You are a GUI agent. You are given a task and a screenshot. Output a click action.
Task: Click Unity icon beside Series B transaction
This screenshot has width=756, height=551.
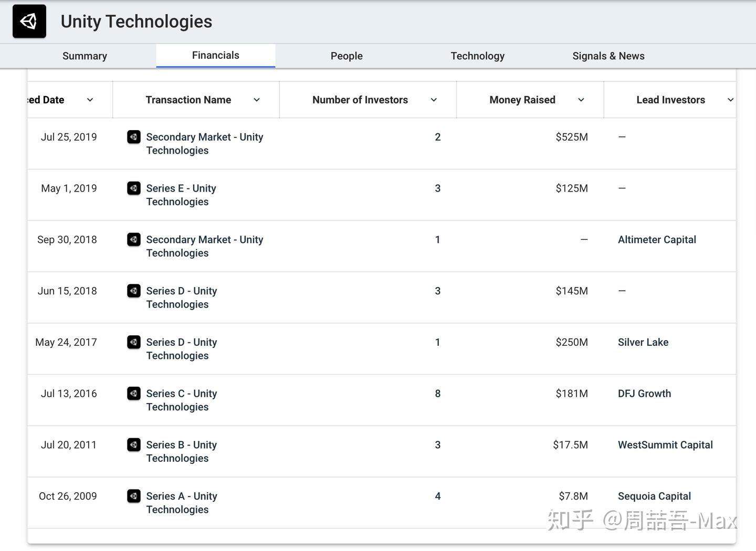coord(134,445)
